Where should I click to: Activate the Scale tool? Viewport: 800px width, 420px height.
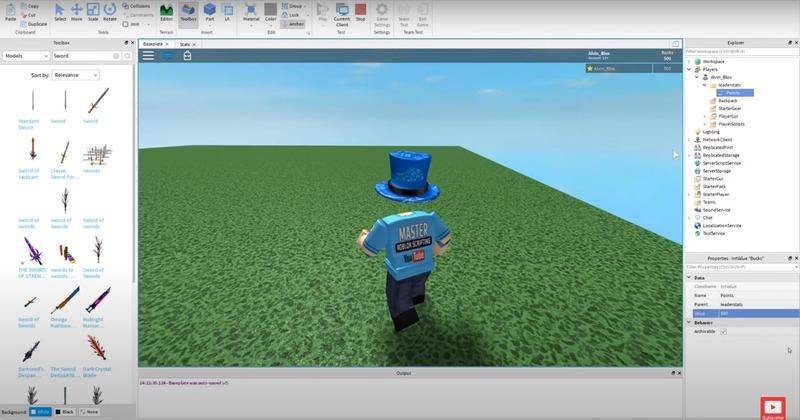click(93, 12)
